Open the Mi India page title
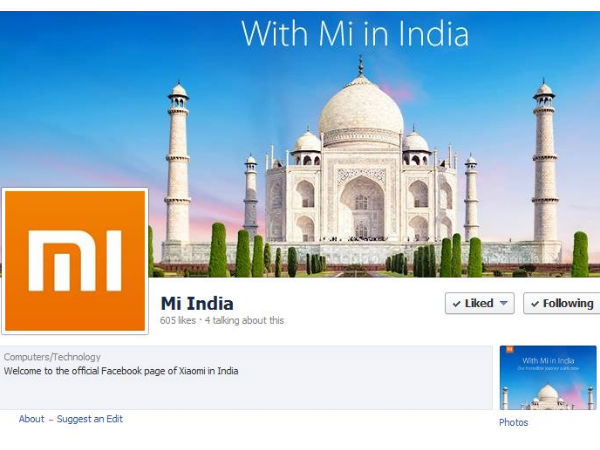The height and width of the screenshot is (450, 600). coord(197,303)
